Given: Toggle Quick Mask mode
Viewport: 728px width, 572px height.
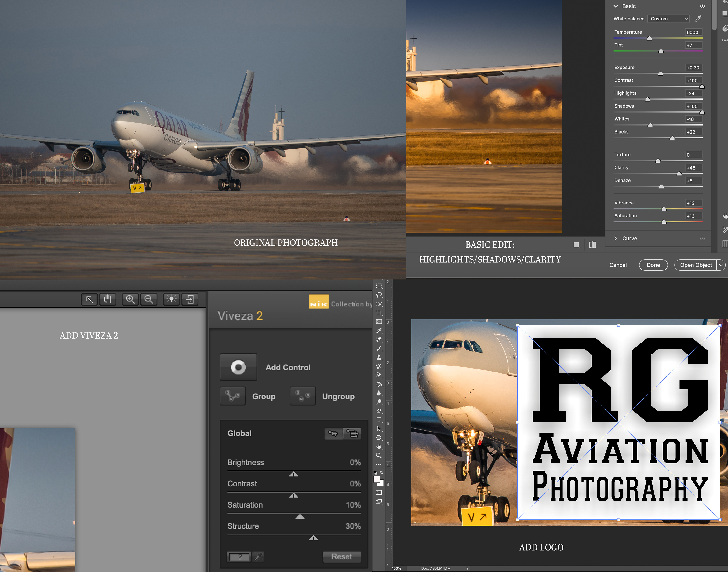Looking at the screenshot, I should [379, 493].
